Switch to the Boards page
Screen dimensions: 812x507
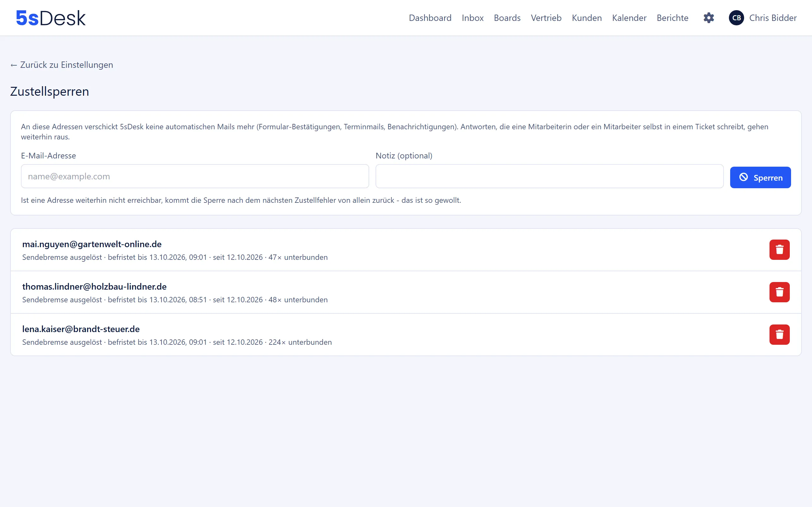click(507, 18)
